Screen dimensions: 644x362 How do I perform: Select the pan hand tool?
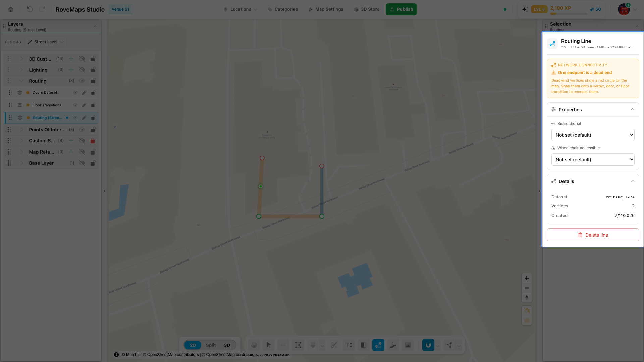[254, 345]
